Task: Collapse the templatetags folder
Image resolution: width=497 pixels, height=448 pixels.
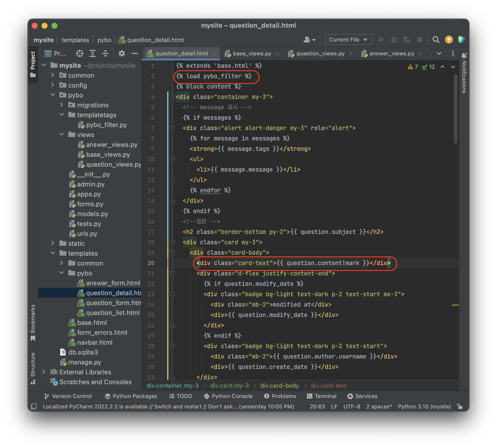Action: (62, 115)
